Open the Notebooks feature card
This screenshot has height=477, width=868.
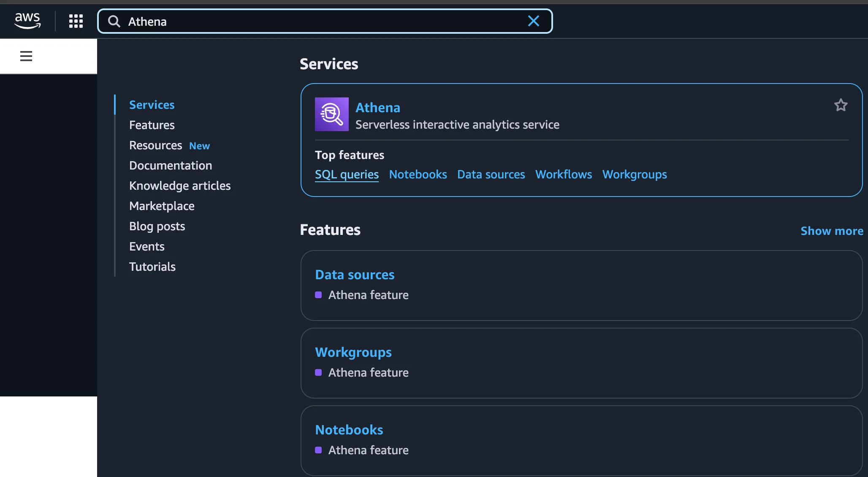tap(349, 430)
